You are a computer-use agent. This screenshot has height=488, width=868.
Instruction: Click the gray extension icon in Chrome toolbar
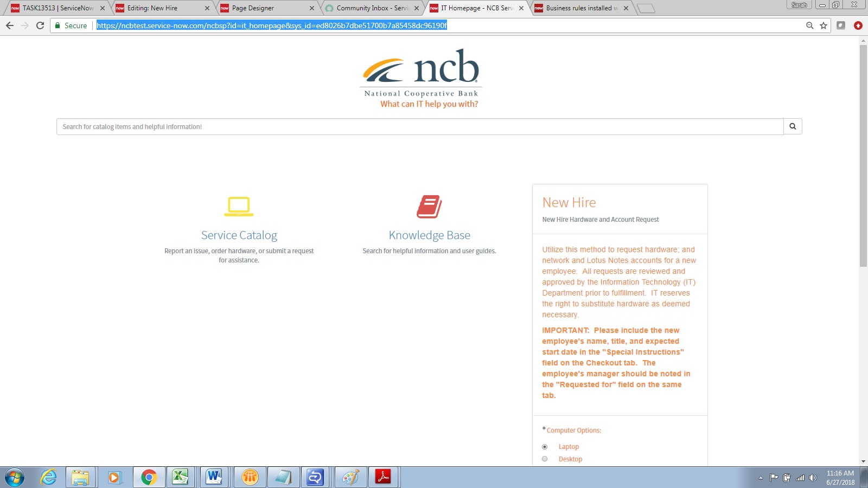[x=841, y=25]
